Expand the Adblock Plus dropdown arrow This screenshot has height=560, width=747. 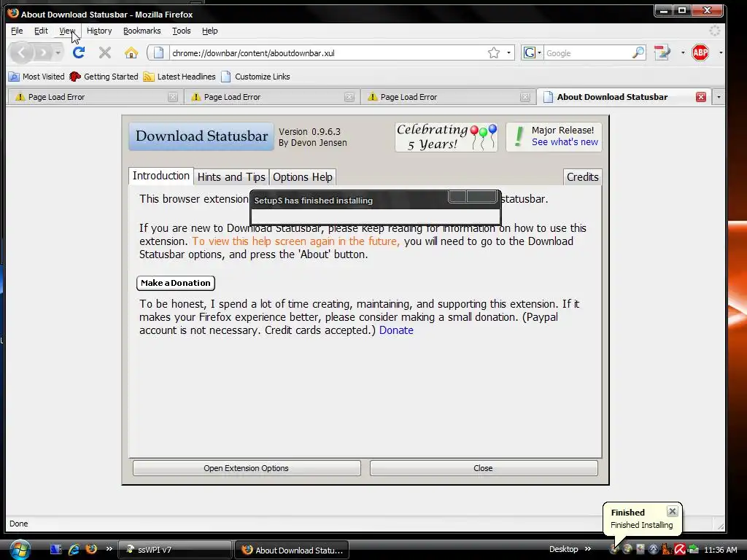click(x=720, y=52)
